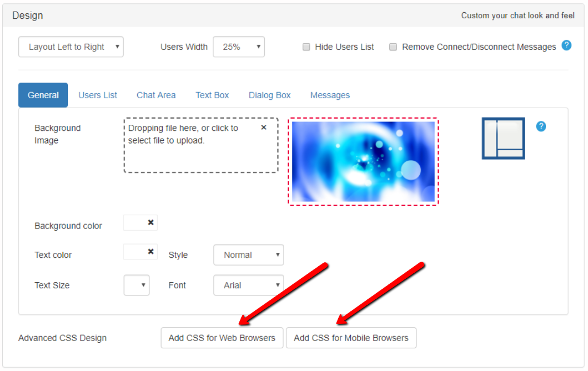This screenshot has width=588, height=371.
Task: Clear Text color with X icon
Action: tap(151, 252)
